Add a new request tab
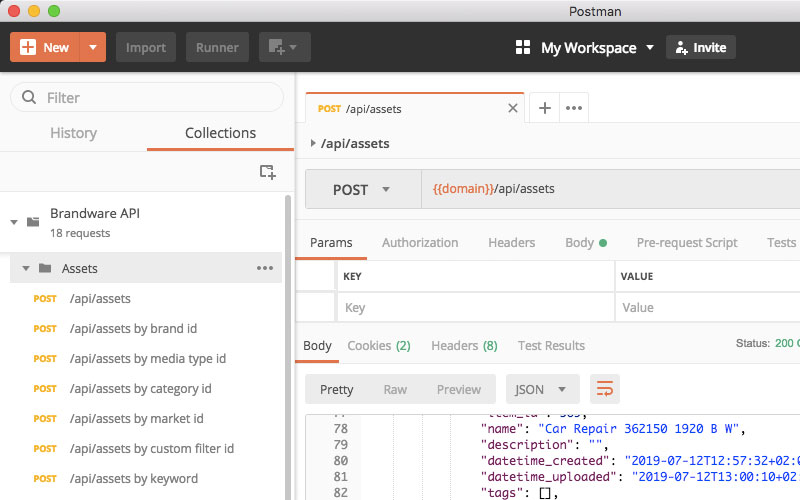Viewport: 800px width, 500px height. click(545, 108)
